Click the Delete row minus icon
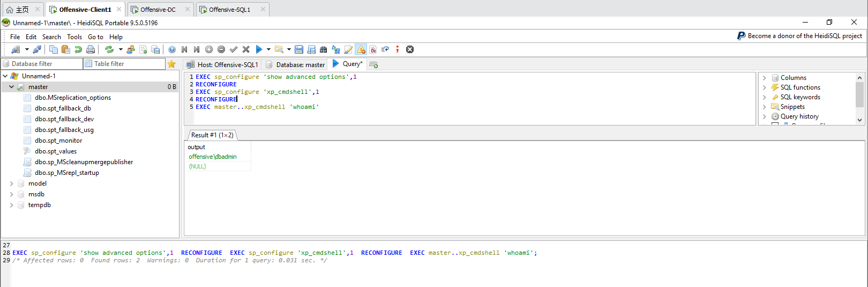 [221, 49]
